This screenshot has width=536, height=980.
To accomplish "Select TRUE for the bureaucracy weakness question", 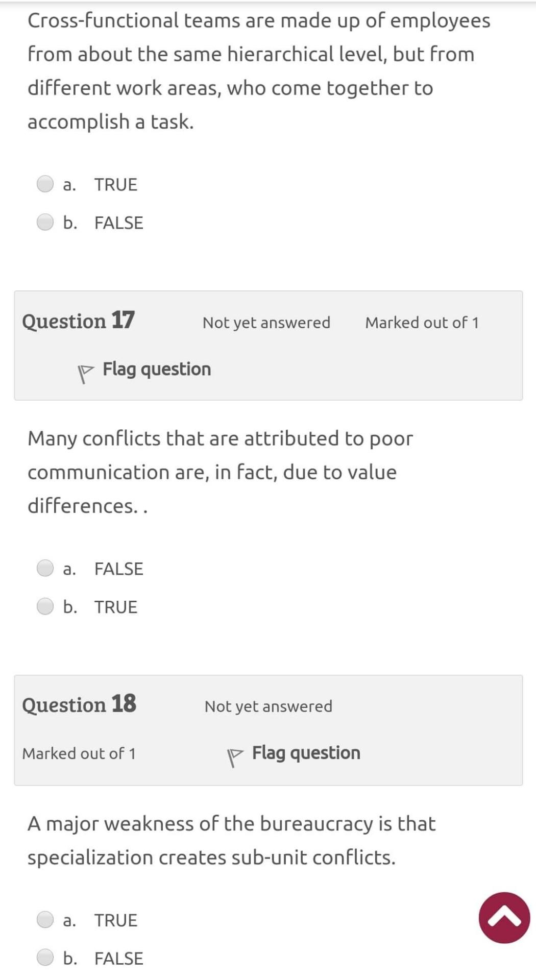I will click(45, 920).
